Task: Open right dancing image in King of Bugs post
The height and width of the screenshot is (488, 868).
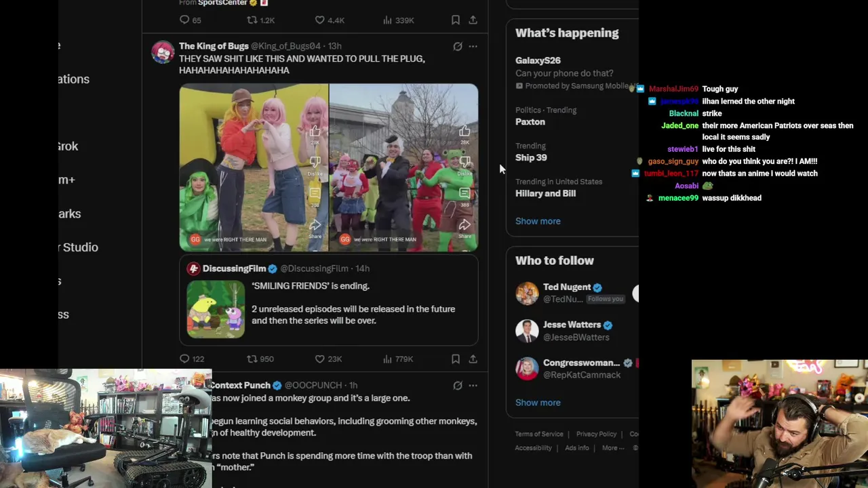Action: (x=404, y=167)
